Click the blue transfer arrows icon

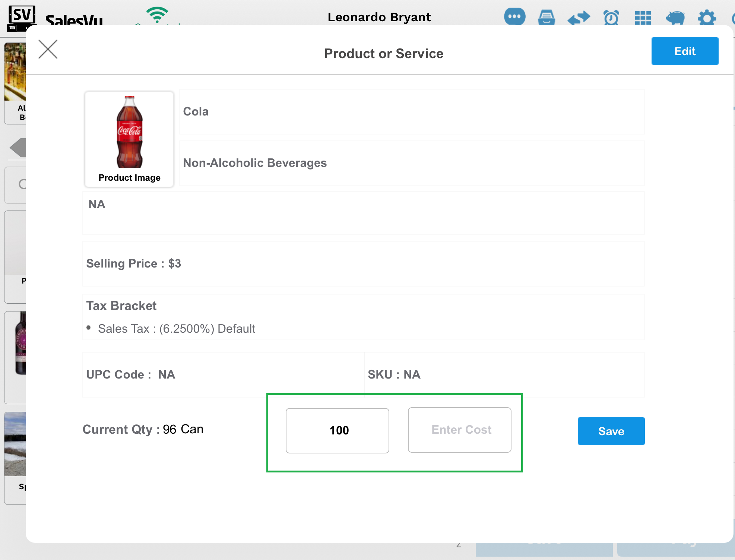click(x=579, y=18)
